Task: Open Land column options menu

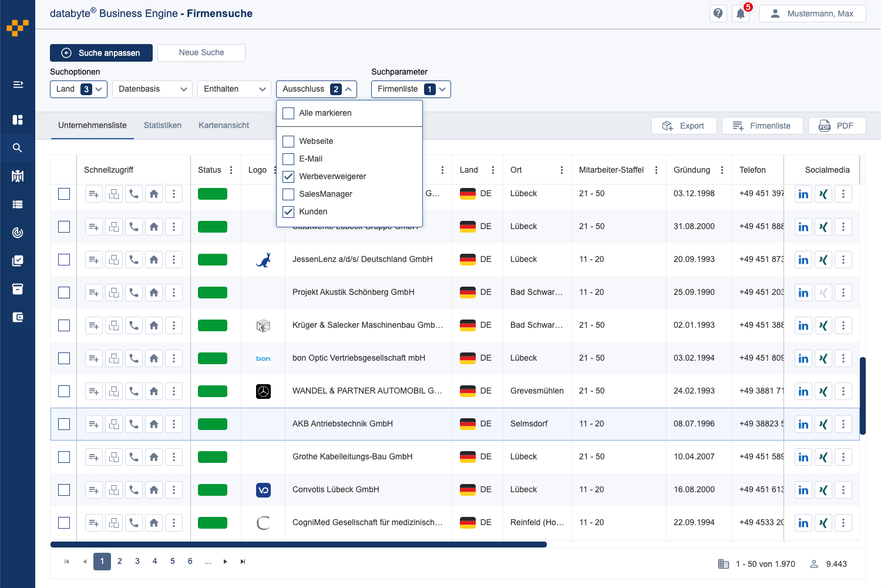Action: (x=493, y=170)
